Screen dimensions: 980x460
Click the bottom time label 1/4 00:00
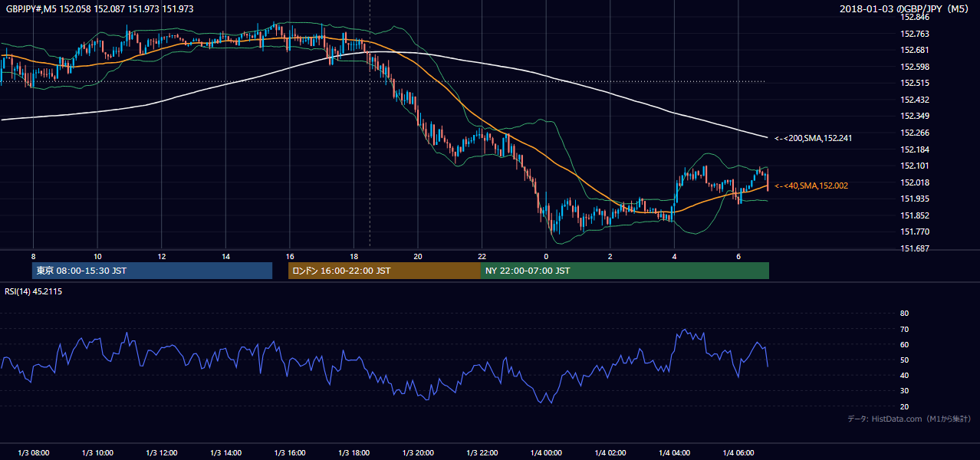coord(546,453)
